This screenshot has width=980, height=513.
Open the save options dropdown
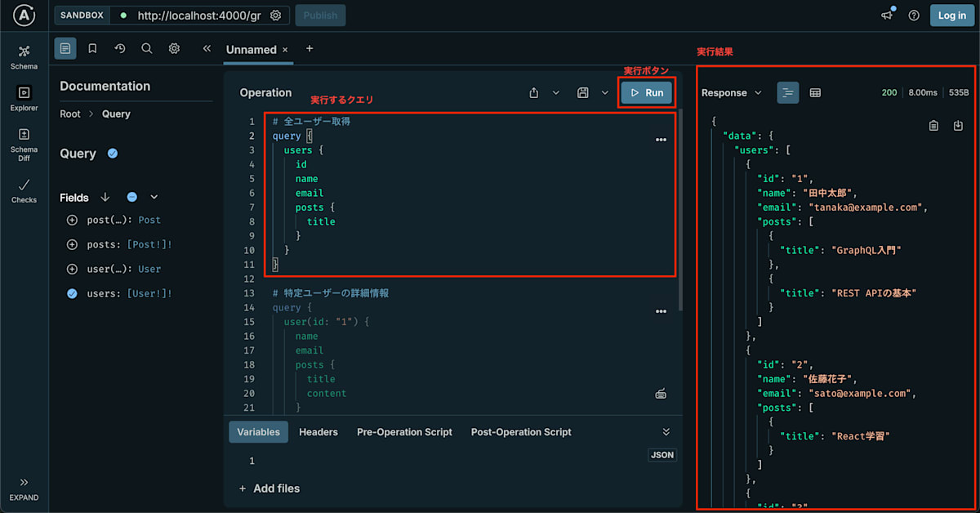click(605, 92)
